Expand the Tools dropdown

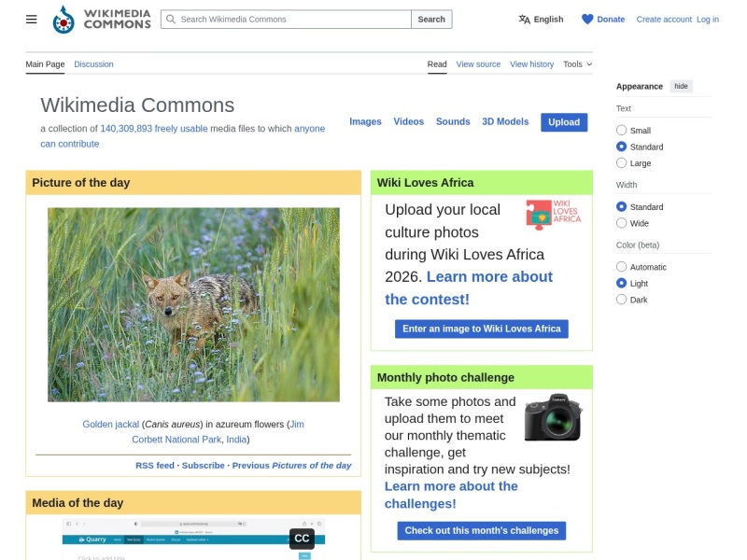[x=577, y=64]
